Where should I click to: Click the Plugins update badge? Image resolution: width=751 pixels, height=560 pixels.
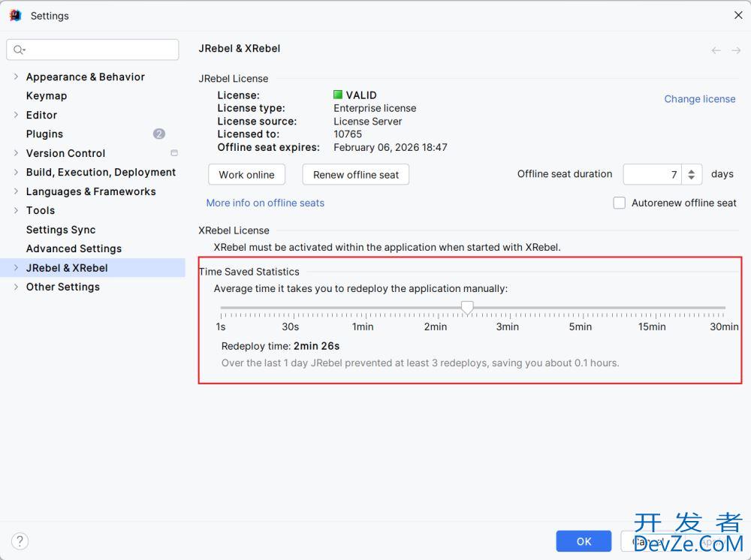(x=159, y=134)
